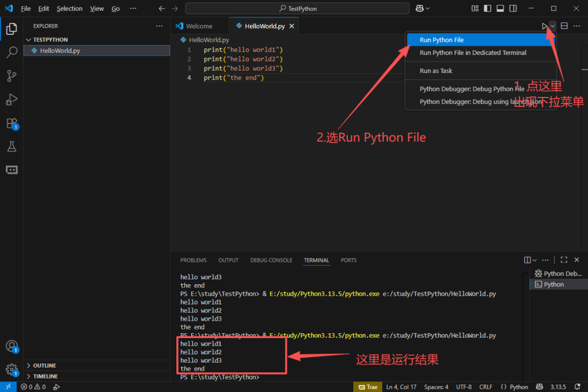Open the Accounts icon in activity bar

point(11,346)
